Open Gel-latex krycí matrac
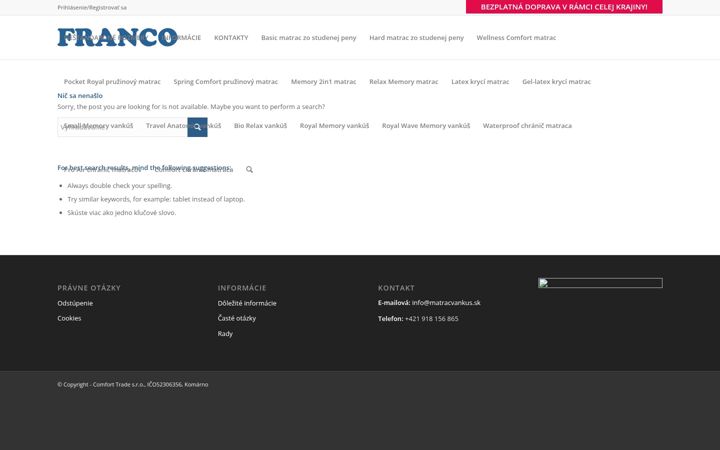 coord(557,82)
